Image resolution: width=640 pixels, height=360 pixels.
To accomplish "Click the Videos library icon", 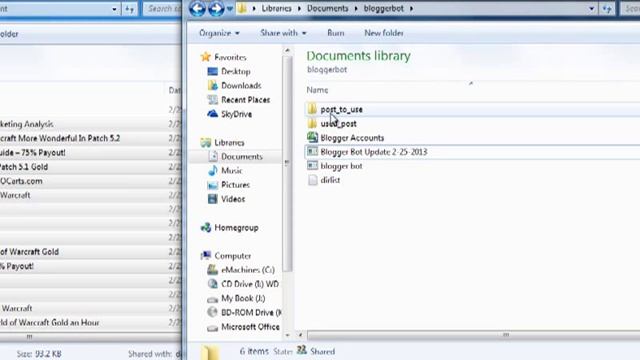I will pyautogui.click(x=212, y=199).
